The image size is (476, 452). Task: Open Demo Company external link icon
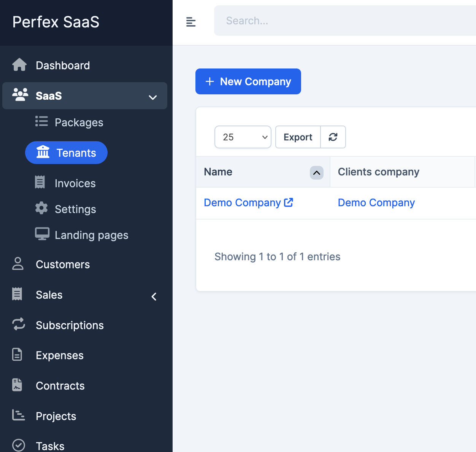pyautogui.click(x=289, y=202)
